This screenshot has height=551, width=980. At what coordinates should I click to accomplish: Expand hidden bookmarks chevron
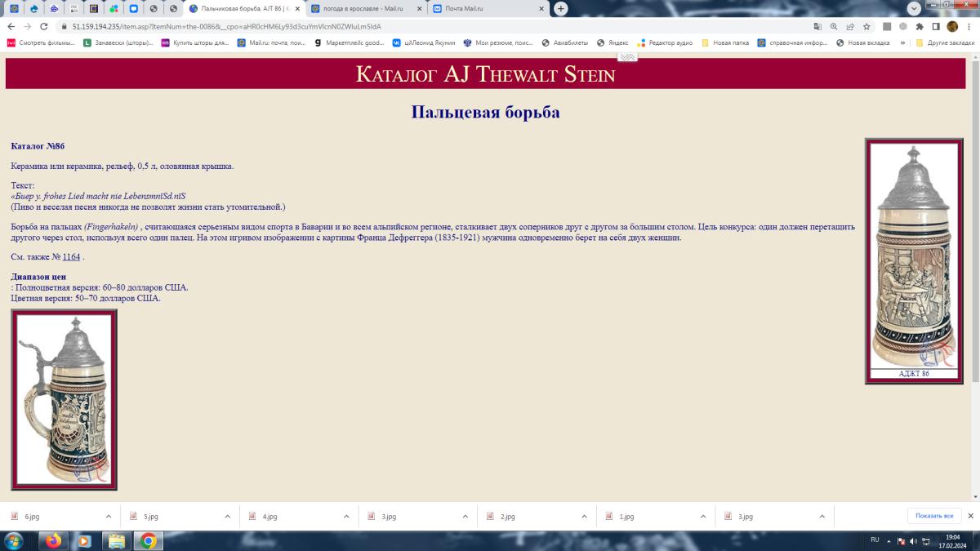point(902,42)
